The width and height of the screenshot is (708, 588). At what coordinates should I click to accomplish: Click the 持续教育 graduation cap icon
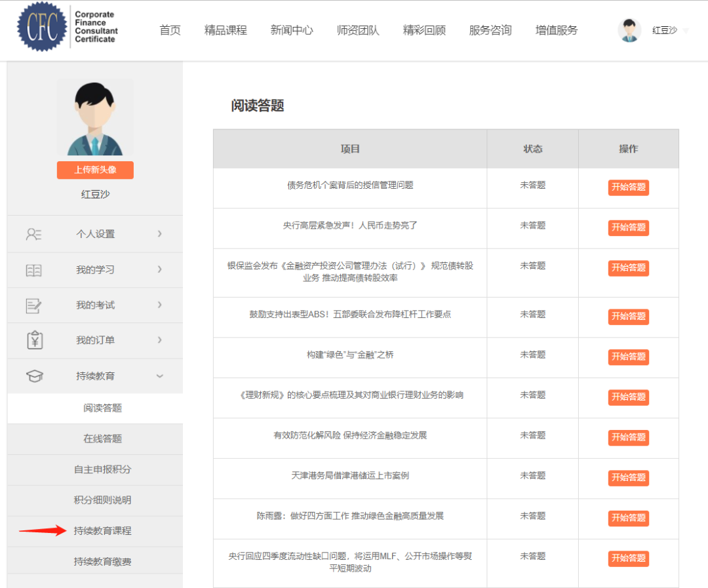[34, 376]
